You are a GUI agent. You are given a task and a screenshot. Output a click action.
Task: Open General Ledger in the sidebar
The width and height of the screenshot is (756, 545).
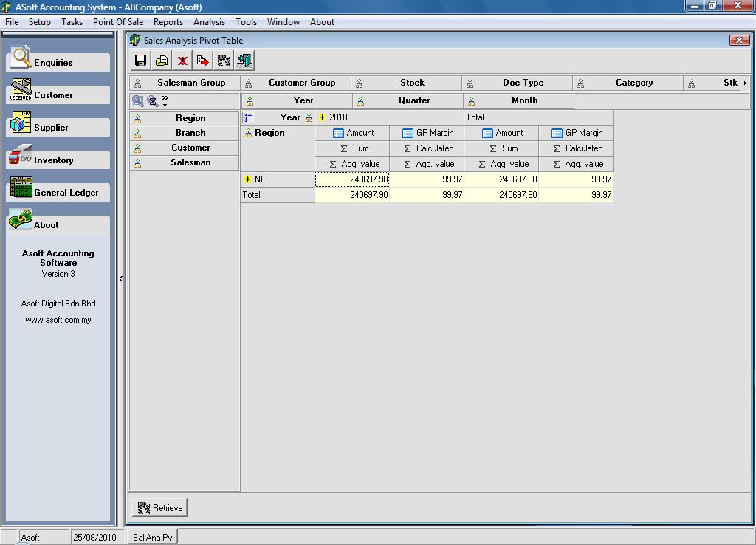pos(58,192)
